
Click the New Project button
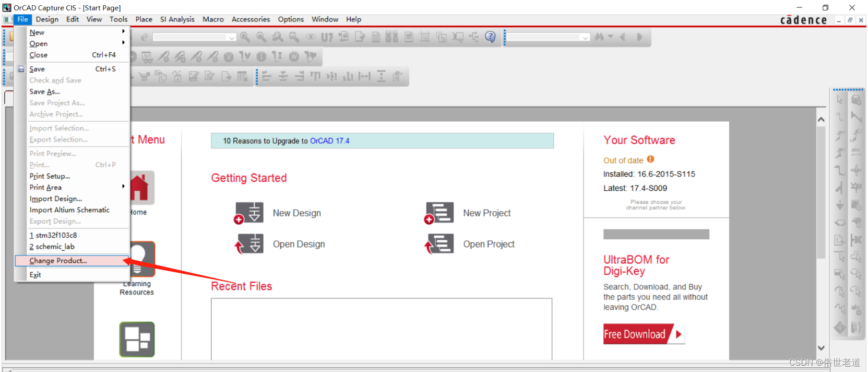(x=468, y=213)
